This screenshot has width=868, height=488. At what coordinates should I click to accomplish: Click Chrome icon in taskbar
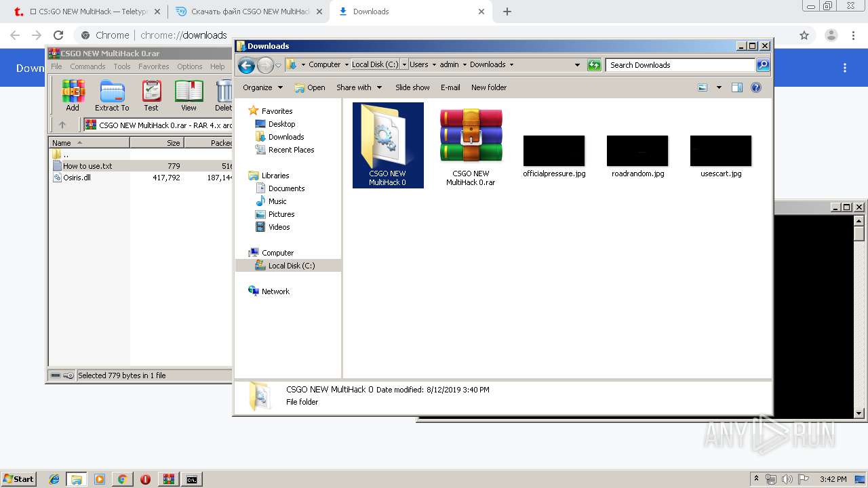[122, 479]
